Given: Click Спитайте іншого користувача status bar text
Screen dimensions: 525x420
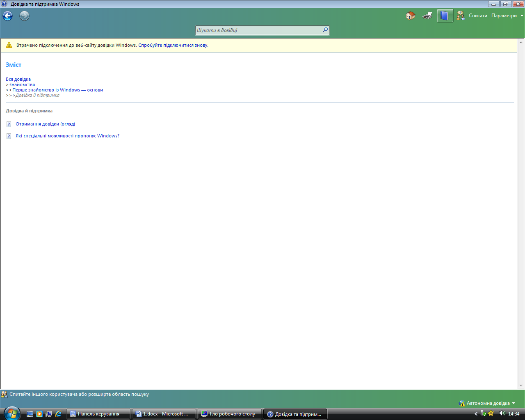Looking at the screenshot, I should click(79, 394).
